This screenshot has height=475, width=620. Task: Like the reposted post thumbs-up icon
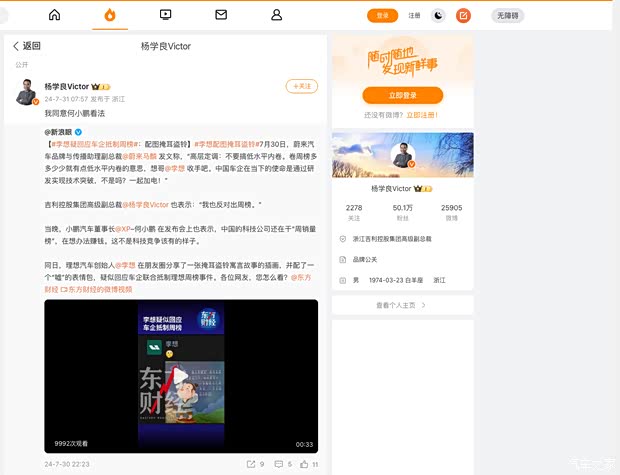coord(304,464)
